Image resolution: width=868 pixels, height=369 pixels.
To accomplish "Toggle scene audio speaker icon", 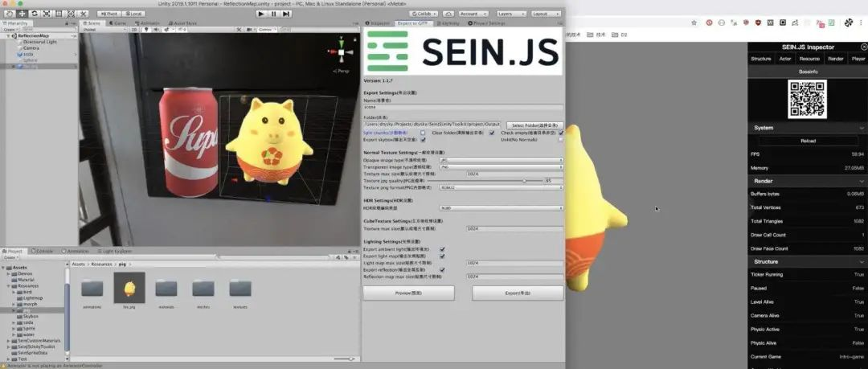I will 156,30.
